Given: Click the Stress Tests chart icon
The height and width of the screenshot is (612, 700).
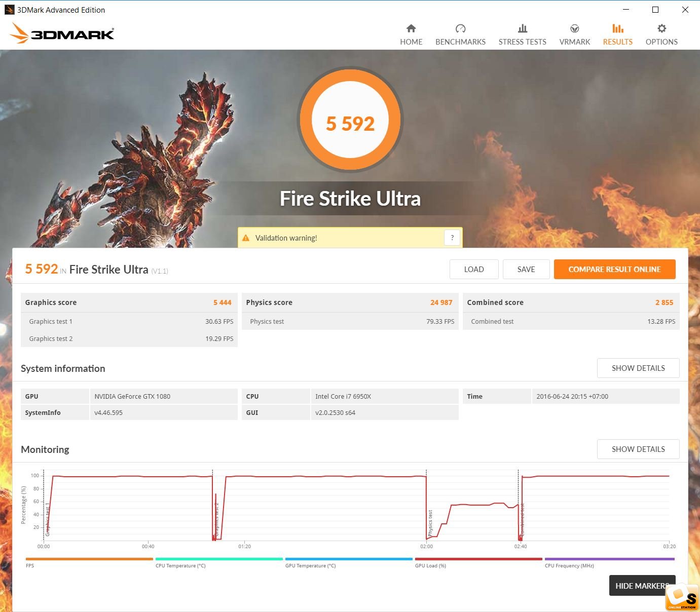Looking at the screenshot, I should coord(523,28).
